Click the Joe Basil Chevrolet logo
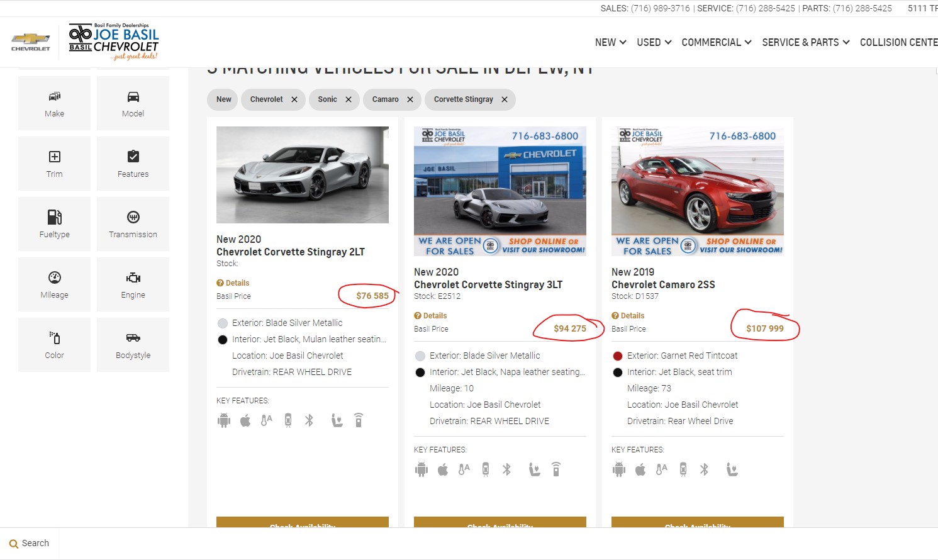The image size is (938, 560). 114,42
